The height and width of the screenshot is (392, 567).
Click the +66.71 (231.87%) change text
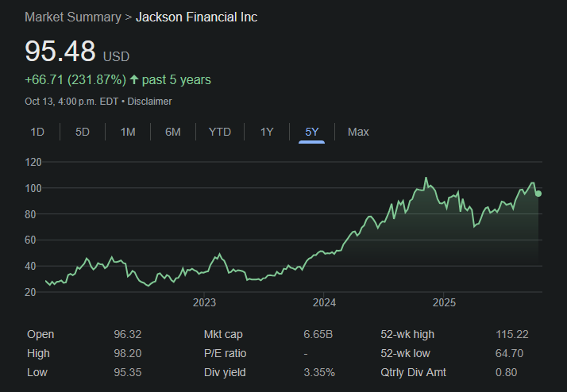(75, 79)
